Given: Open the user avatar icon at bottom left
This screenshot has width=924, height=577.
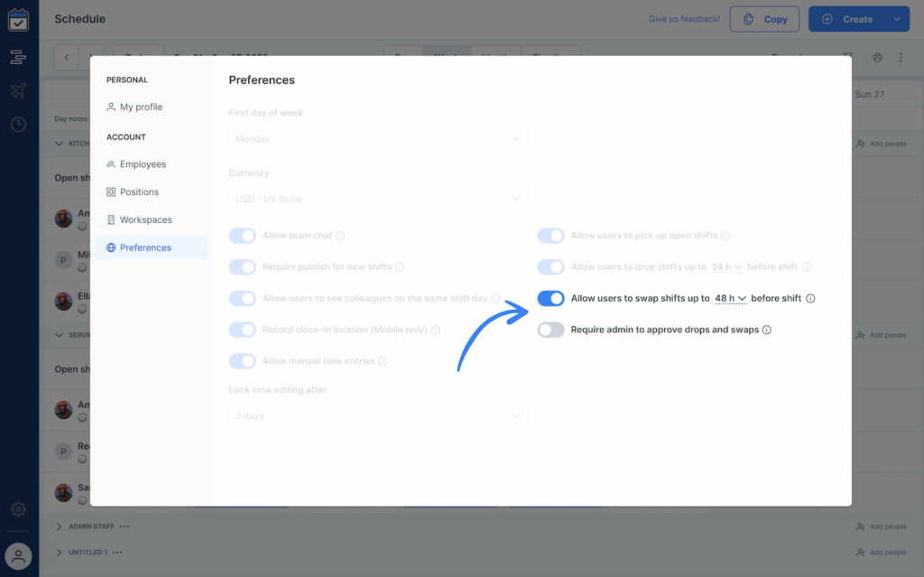Looking at the screenshot, I should coord(18,555).
